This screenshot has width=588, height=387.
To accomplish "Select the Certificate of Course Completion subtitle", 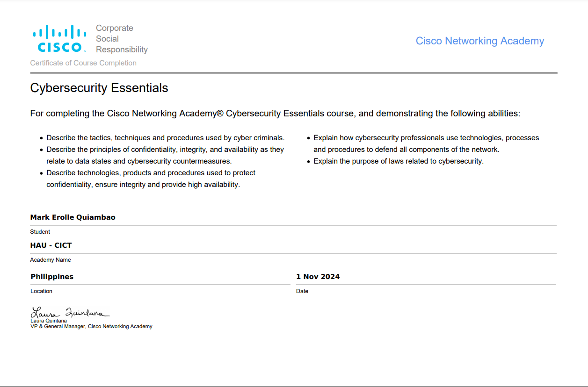I will click(x=83, y=63).
